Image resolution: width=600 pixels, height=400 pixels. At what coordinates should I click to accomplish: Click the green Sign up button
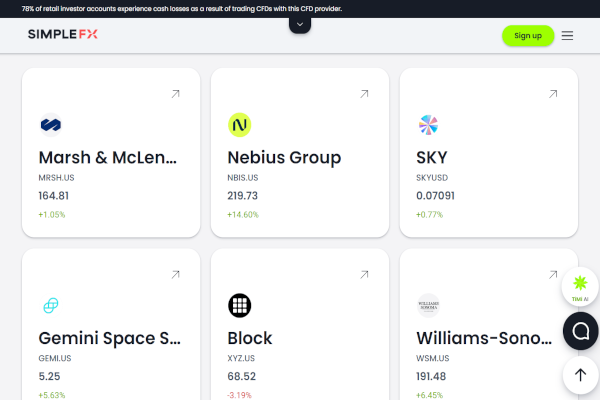tap(528, 36)
